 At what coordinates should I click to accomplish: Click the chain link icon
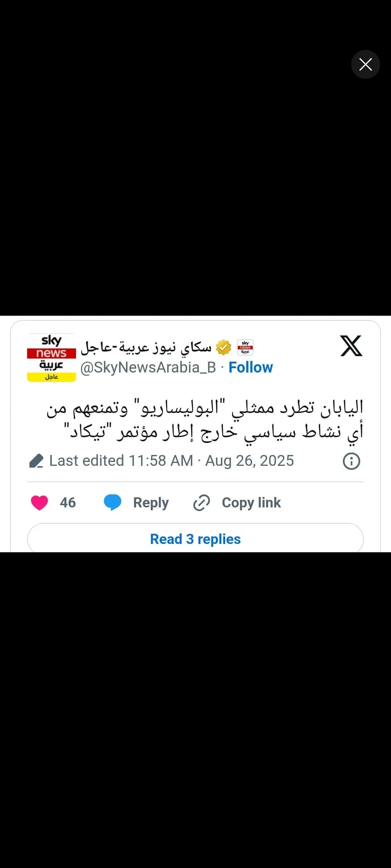(202, 503)
